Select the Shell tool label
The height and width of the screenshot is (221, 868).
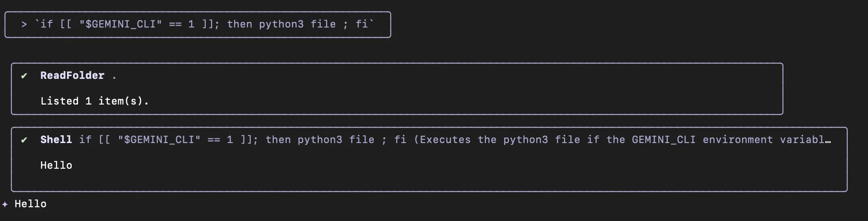tap(56, 140)
